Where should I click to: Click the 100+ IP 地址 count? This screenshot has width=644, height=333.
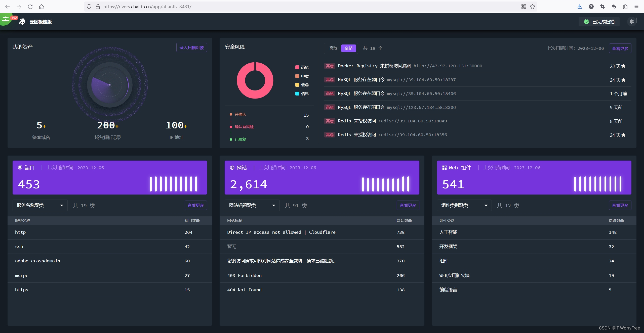point(176,125)
